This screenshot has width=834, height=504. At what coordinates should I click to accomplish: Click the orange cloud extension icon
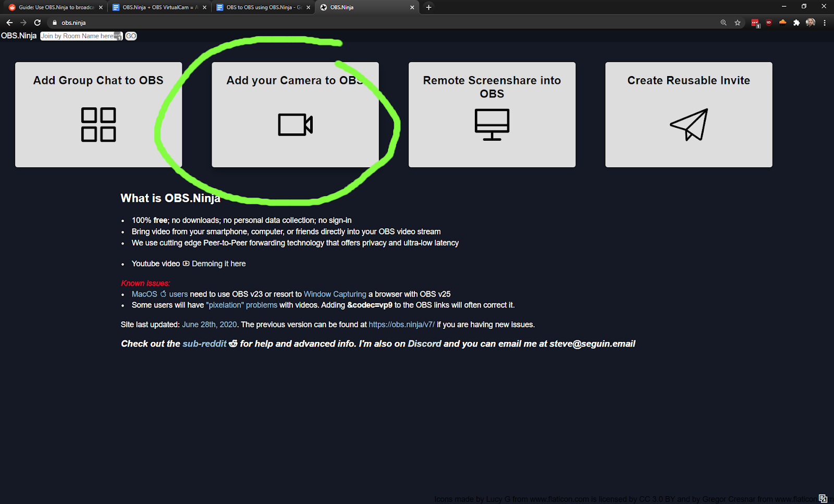782,22
